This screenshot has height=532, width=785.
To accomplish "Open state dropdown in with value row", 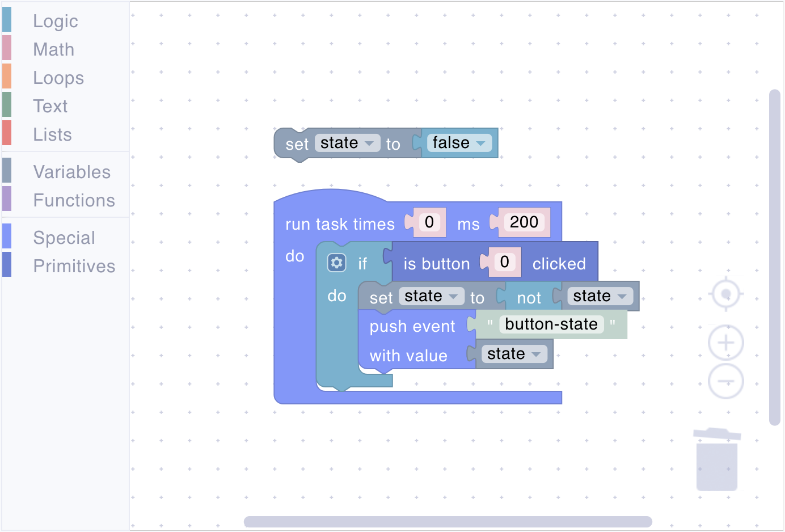I will 514,354.
